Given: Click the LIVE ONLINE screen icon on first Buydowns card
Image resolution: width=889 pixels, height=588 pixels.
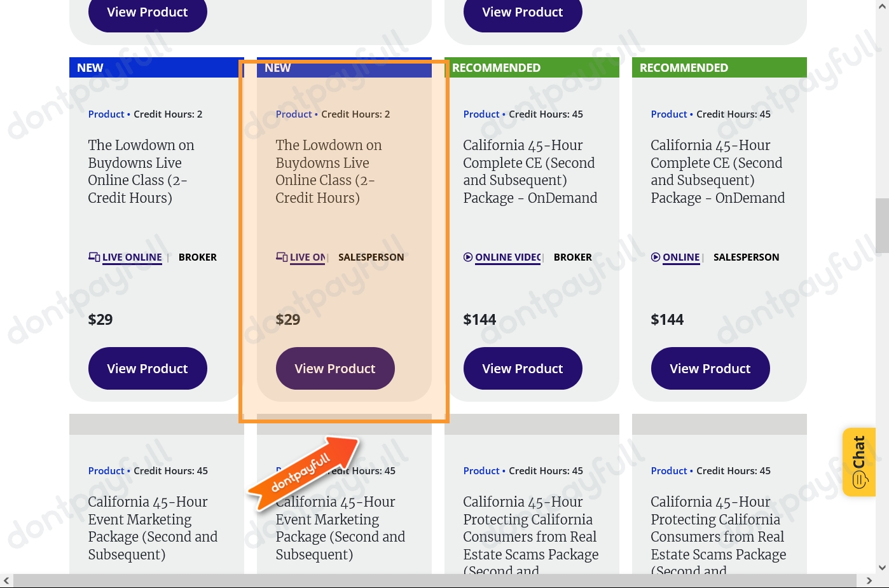Looking at the screenshot, I should coord(94,257).
